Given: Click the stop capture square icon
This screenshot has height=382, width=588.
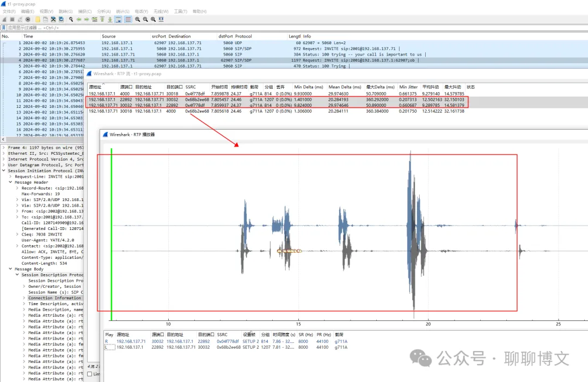Looking at the screenshot, I should pyautogui.click(x=12, y=20).
